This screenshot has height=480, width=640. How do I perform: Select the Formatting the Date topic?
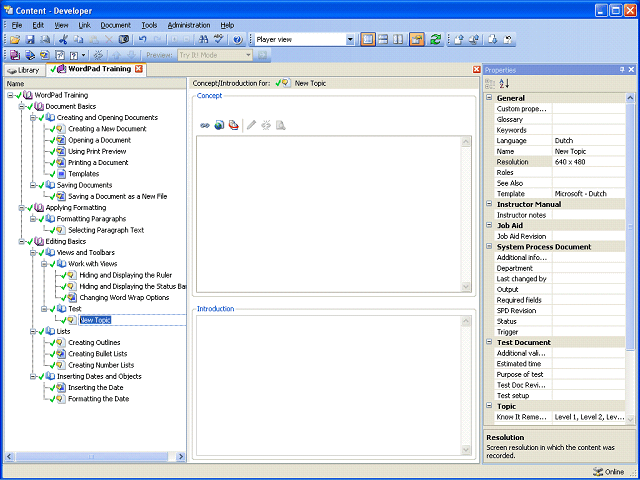98,399
